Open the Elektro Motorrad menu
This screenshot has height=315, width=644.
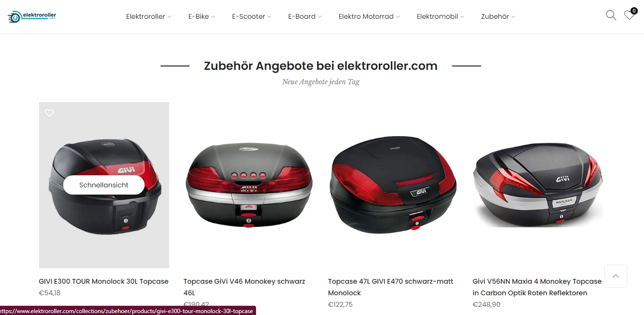click(x=369, y=16)
